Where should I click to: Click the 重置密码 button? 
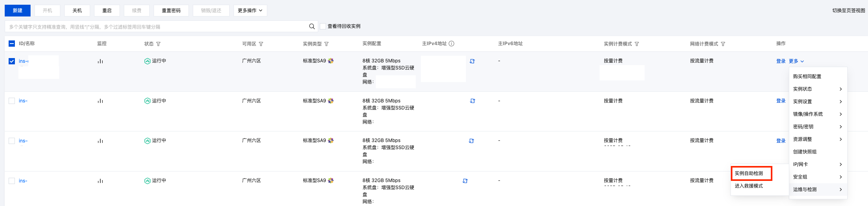(x=171, y=11)
